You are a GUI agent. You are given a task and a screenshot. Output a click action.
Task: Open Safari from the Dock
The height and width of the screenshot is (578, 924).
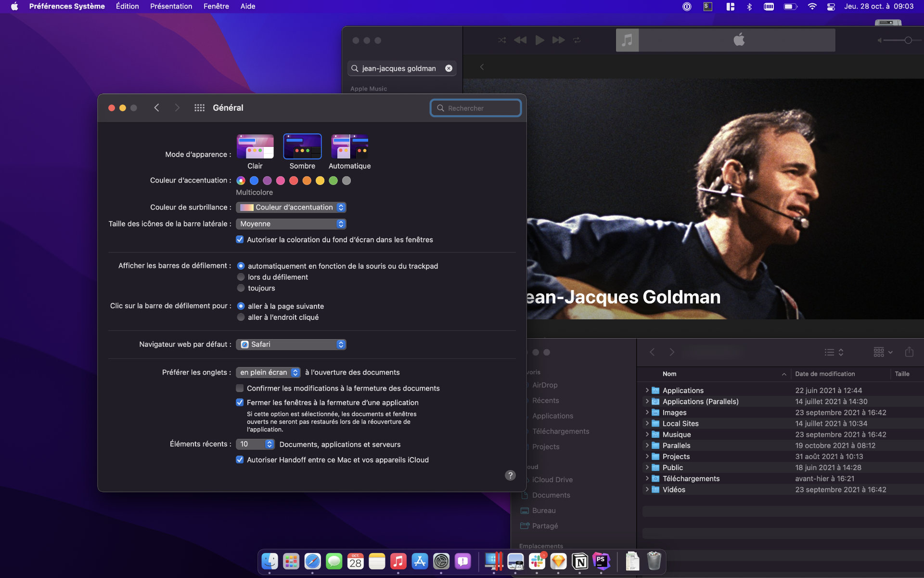point(312,561)
